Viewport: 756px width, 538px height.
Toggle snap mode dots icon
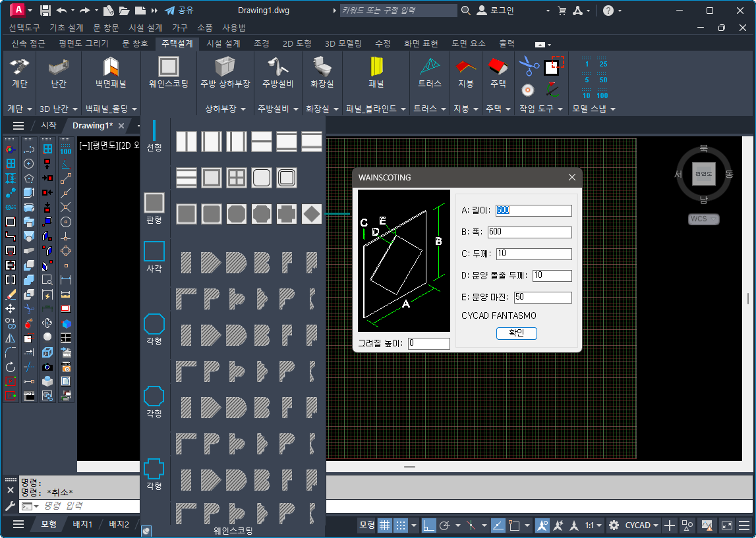[400, 525]
